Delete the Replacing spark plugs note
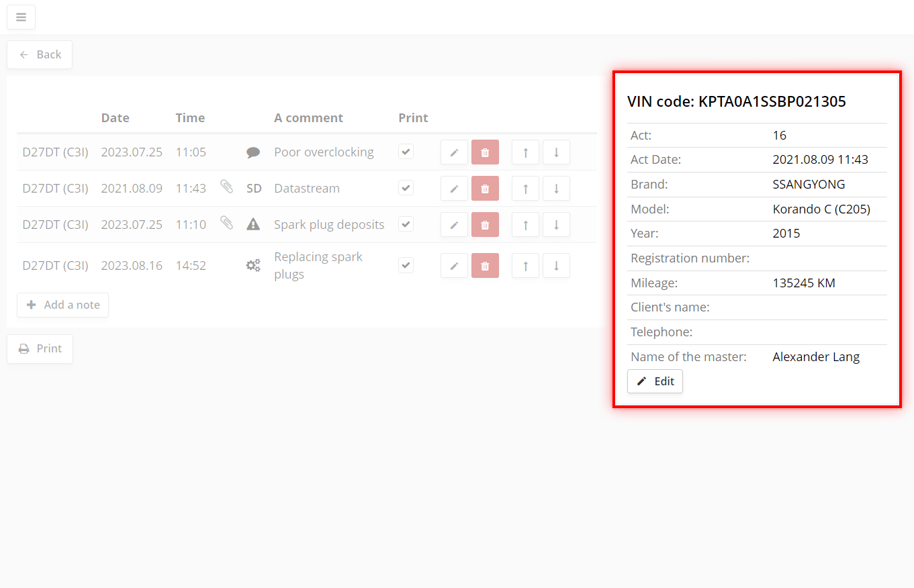This screenshot has height=588, width=914. [485, 266]
